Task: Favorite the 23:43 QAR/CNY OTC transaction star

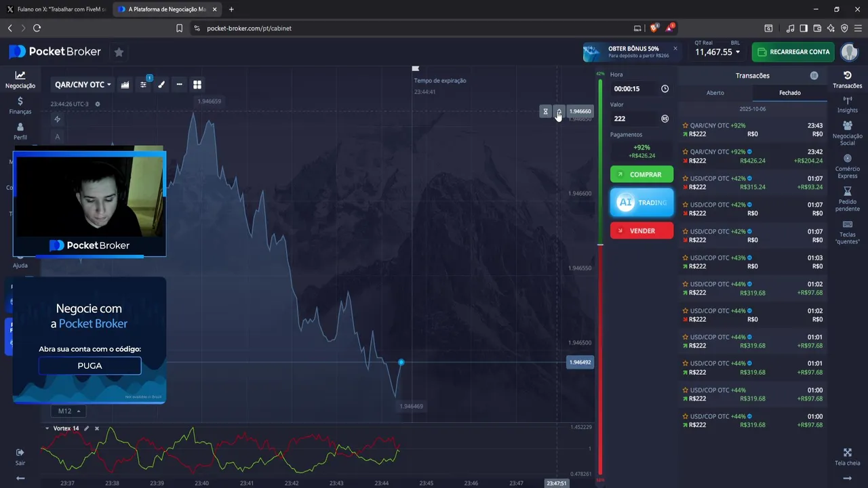Action: pyautogui.click(x=685, y=125)
